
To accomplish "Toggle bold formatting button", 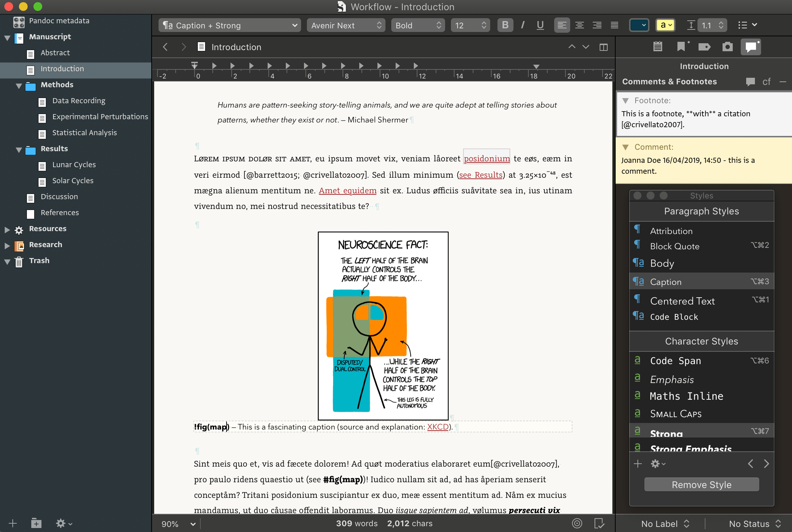I will tap(505, 25).
